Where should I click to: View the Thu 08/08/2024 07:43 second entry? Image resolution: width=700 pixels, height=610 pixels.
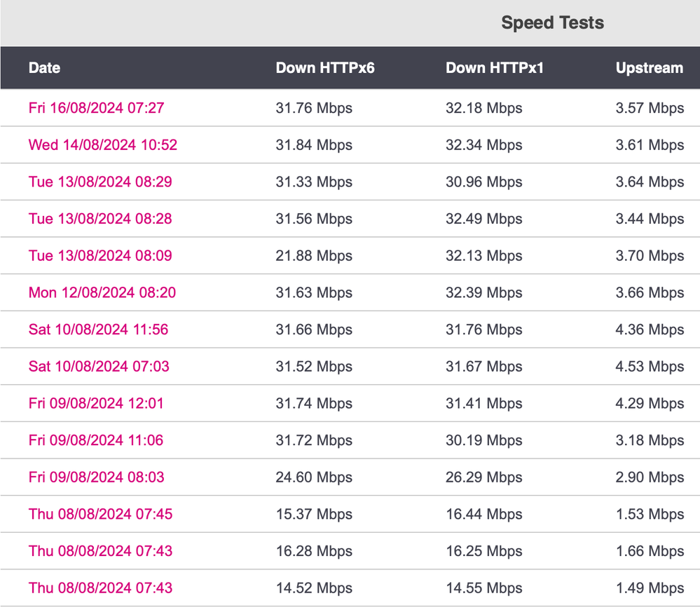(x=100, y=551)
